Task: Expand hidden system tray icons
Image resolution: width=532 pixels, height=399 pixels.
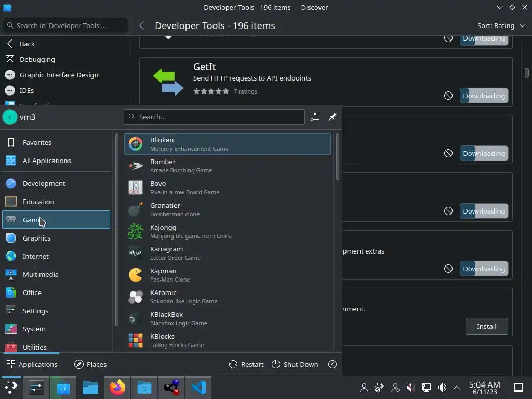Action: [457, 388]
